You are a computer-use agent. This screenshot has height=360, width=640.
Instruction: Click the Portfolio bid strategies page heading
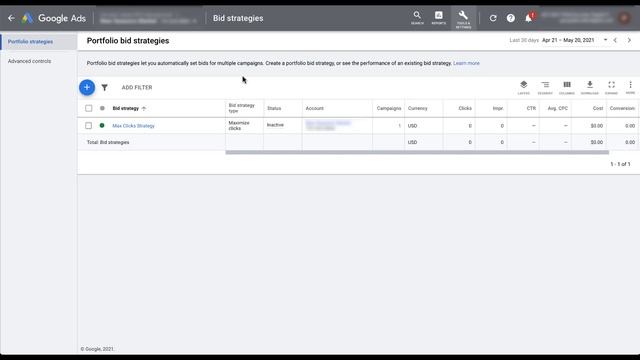click(128, 41)
